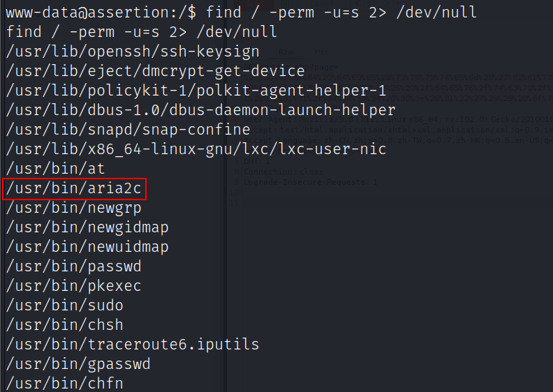Viewport: 553px width, 392px height.
Task: Select the /usr/bin/newuidmap path
Action: coord(87,247)
